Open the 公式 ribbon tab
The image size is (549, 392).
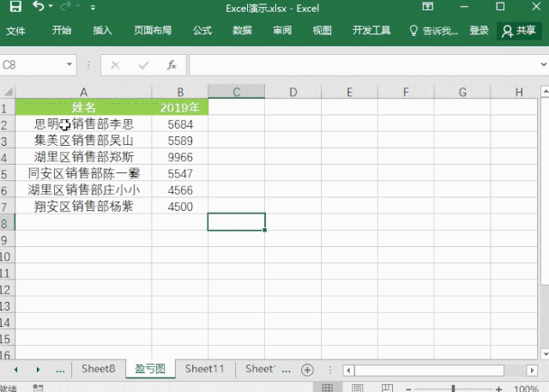tap(202, 30)
